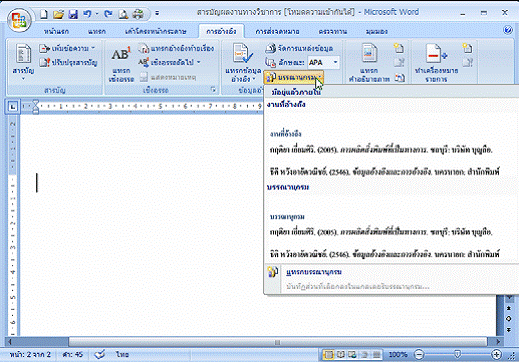This screenshot has width=519, height=362.
Task: Toggle the tab selector at ruler corner
Action: pos(13,107)
